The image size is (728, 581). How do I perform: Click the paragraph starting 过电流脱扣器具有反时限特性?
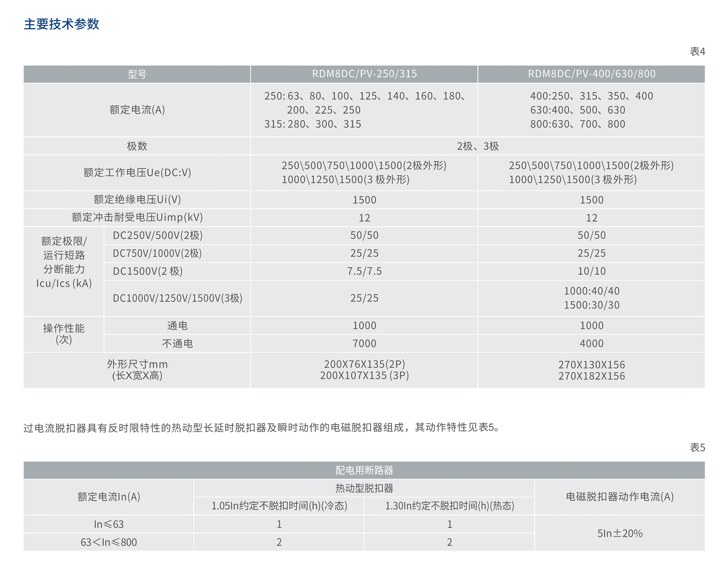click(x=261, y=428)
